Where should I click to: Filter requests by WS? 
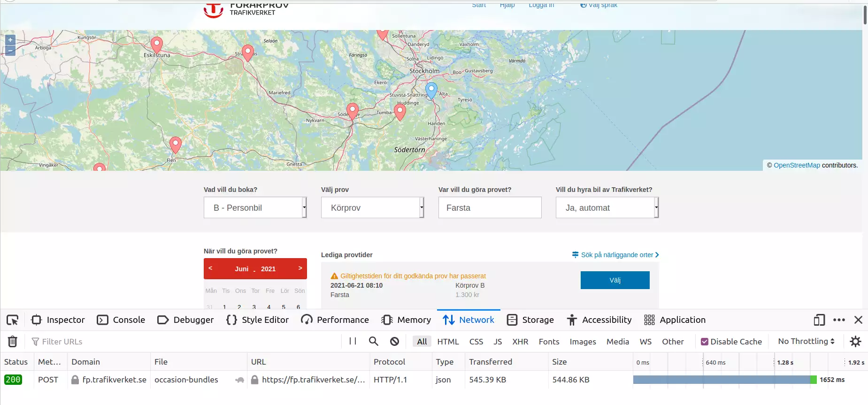645,342
